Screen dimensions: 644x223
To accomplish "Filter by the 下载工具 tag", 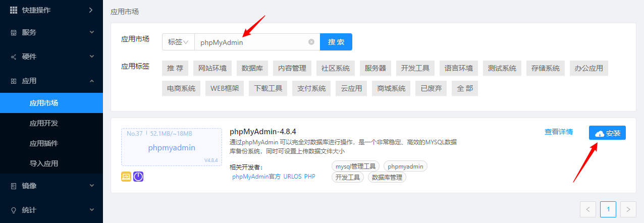I will pos(268,88).
